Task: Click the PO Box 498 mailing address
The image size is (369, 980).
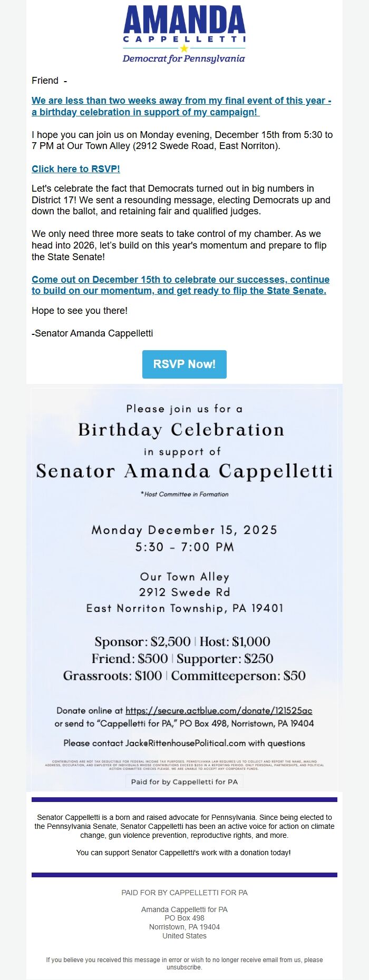Action: 184,919
